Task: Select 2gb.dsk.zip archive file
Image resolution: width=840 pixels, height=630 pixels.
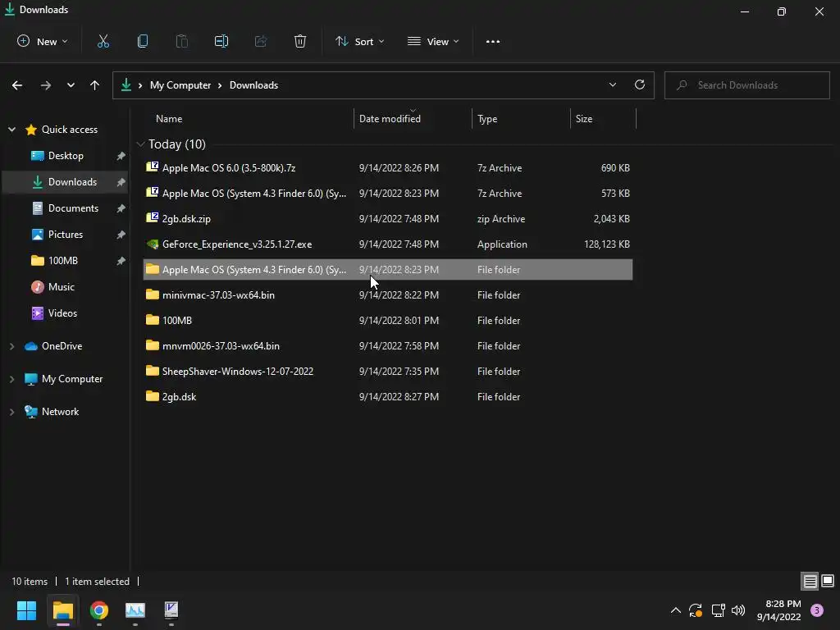Action: (388, 218)
